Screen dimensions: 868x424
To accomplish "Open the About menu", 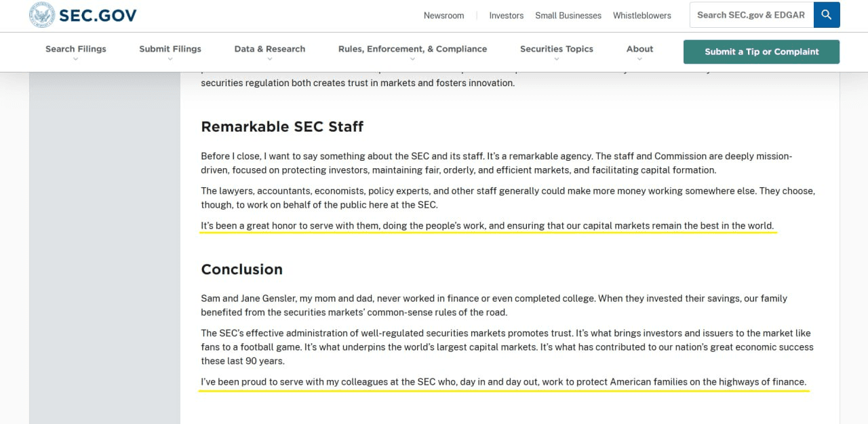I will coord(639,49).
